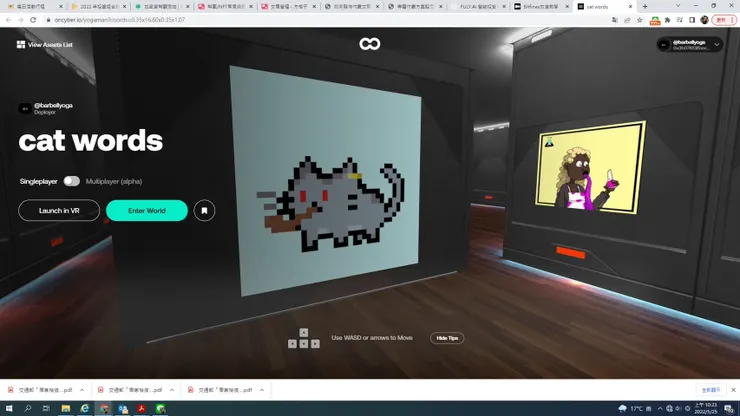Open the green extension icon
740x416 pixels.
tap(655, 20)
